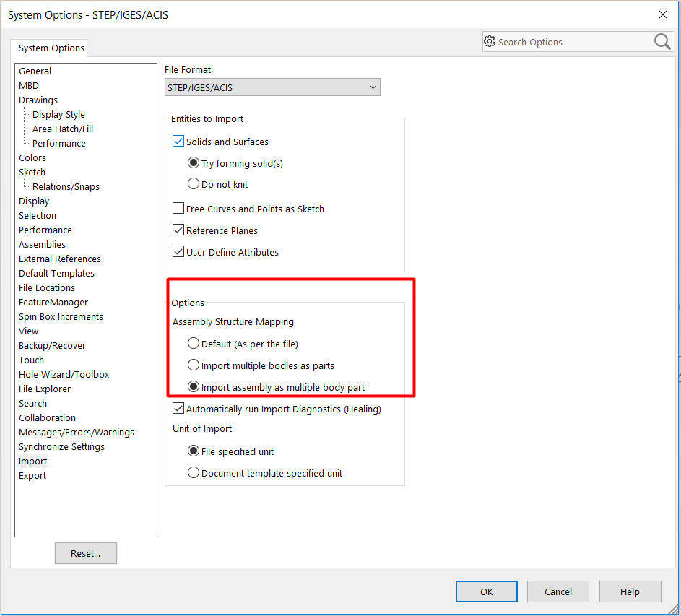The height and width of the screenshot is (616, 681).
Task: Open File Locations category
Action: click(46, 287)
